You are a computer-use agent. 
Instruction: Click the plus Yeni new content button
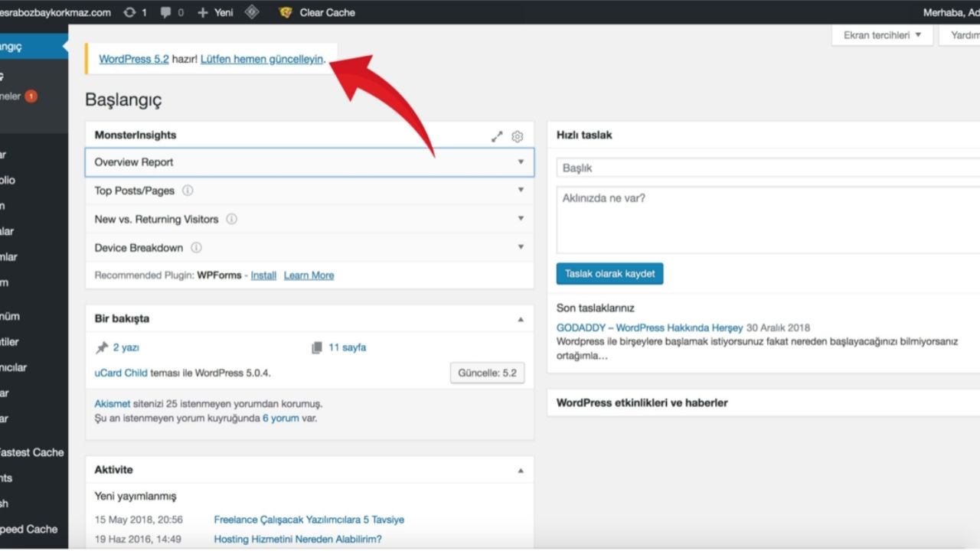(215, 12)
